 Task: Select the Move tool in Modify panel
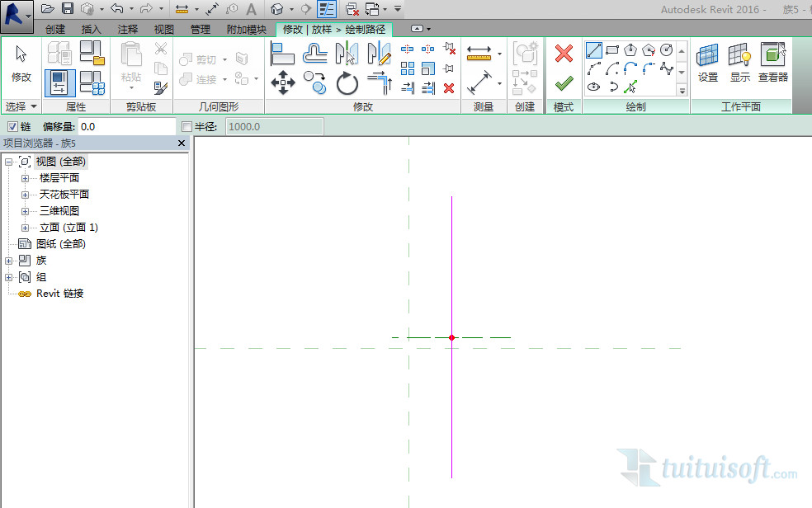pyautogui.click(x=283, y=82)
